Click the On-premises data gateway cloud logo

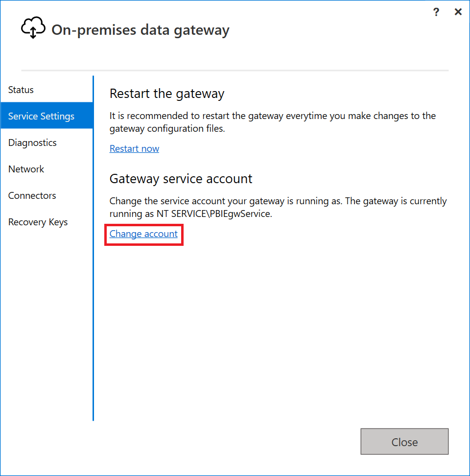[x=32, y=27]
